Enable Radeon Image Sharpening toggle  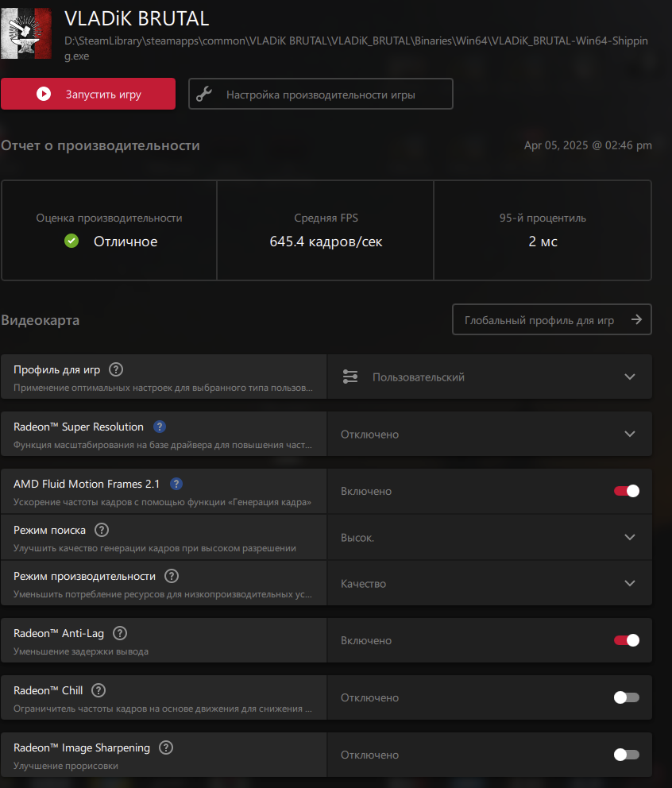(x=626, y=755)
